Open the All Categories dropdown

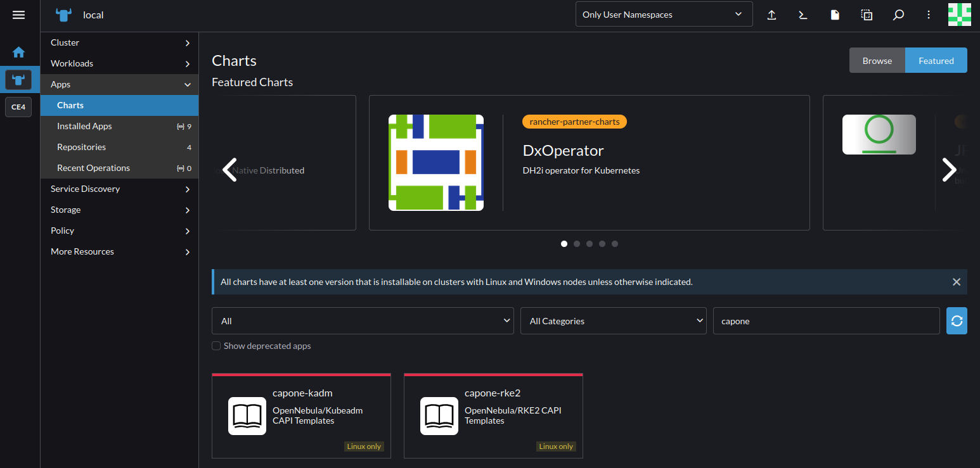coord(614,321)
